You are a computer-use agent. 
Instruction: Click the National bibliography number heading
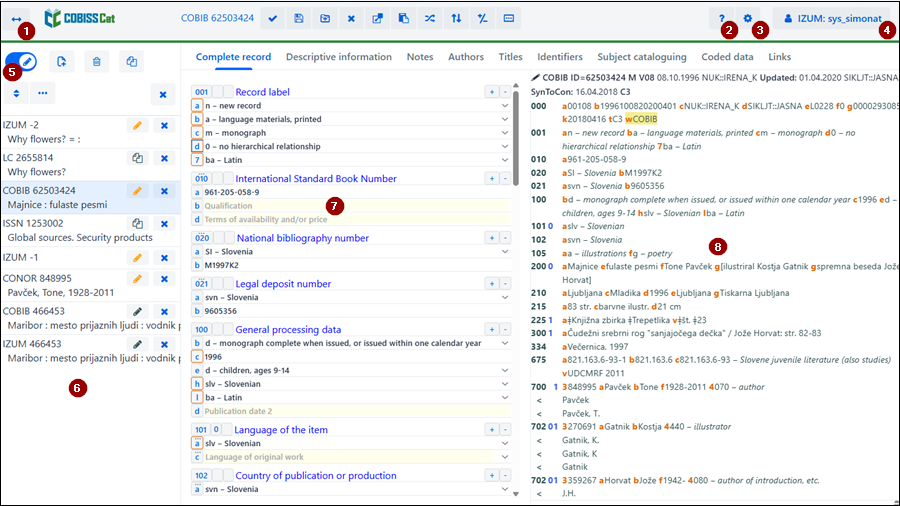coord(302,238)
